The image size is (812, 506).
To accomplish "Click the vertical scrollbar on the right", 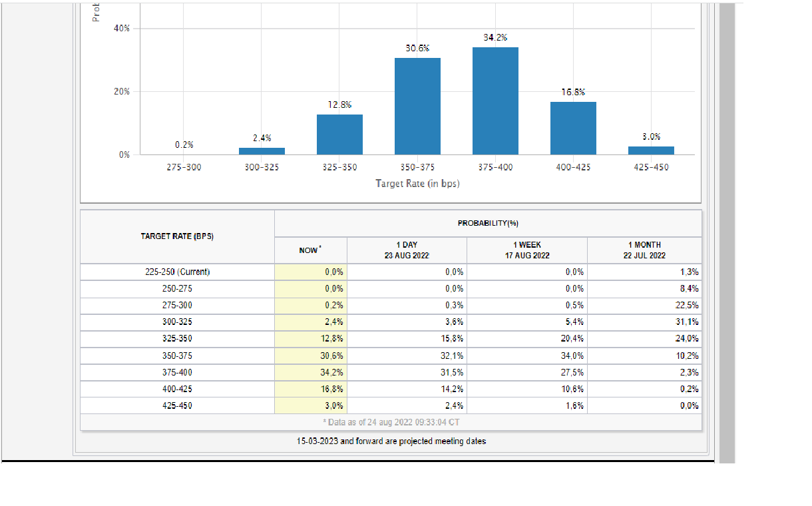I will (x=727, y=233).
